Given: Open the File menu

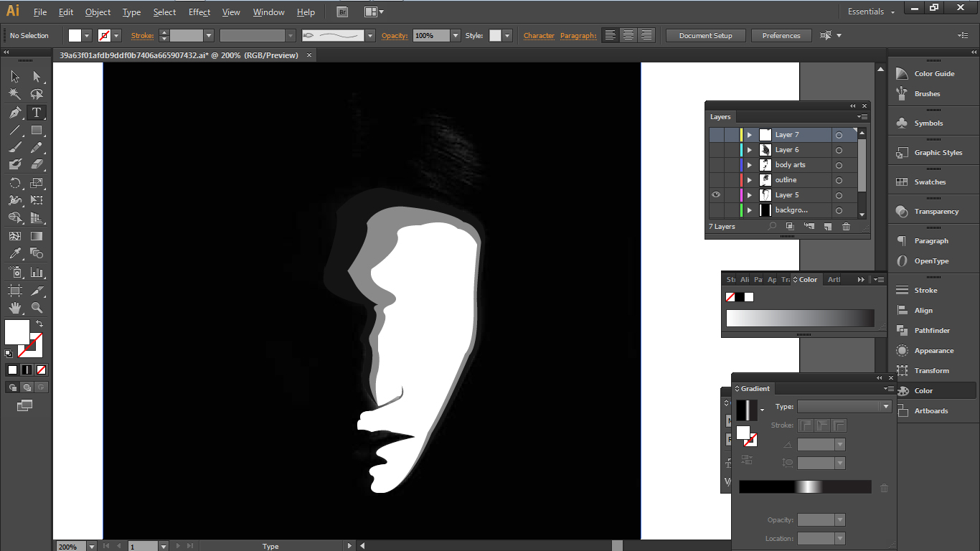Looking at the screenshot, I should pos(40,12).
